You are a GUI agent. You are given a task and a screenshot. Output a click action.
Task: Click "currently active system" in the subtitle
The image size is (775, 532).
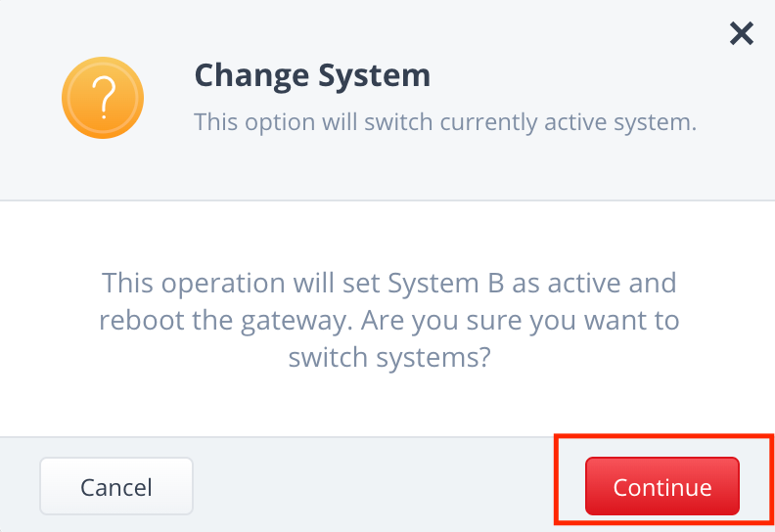click(568, 122)
